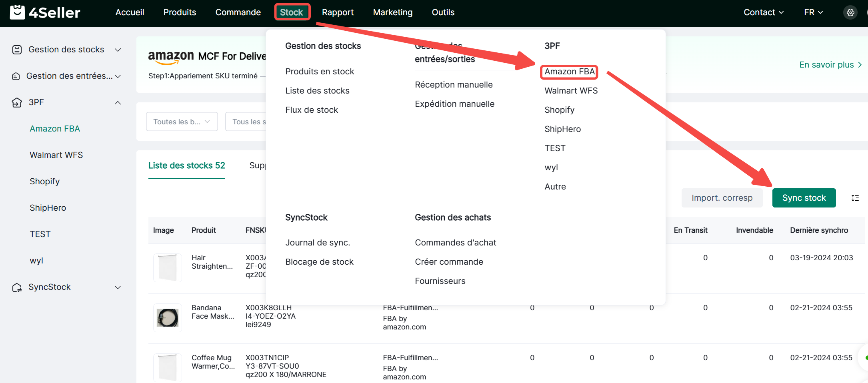Open the FR language dropdown
The width and height of the screenshot is (868, 383).
(x=813, y=12)
